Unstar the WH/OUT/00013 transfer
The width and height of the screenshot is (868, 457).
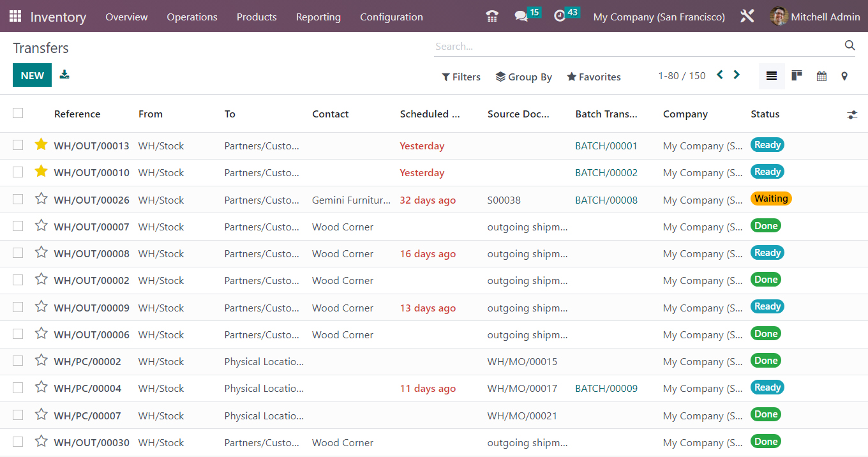pyautogui.click(x=41, y=145)
